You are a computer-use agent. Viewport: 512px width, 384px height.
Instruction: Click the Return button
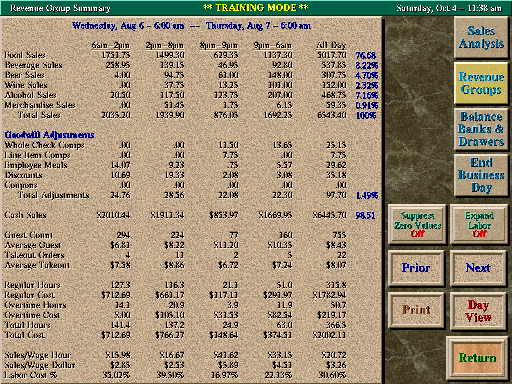pyautogui.click(x=477, y=358)
